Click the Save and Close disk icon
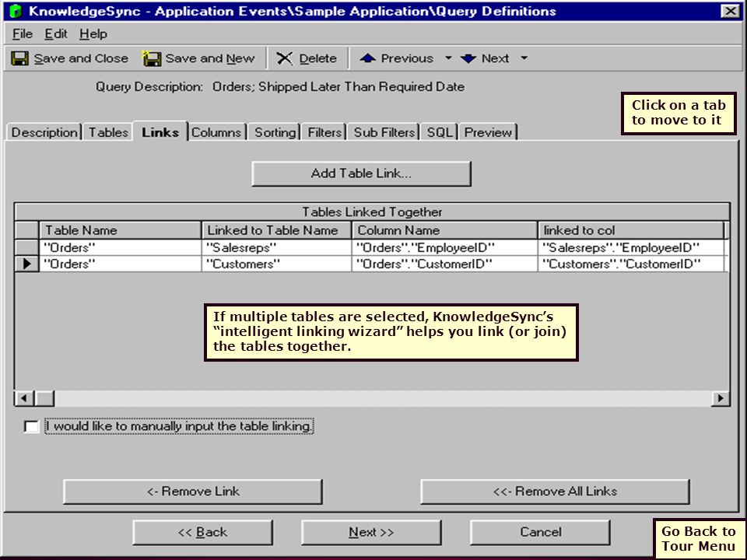This screenshot has width=747, height=560. [x=19, y=58]
